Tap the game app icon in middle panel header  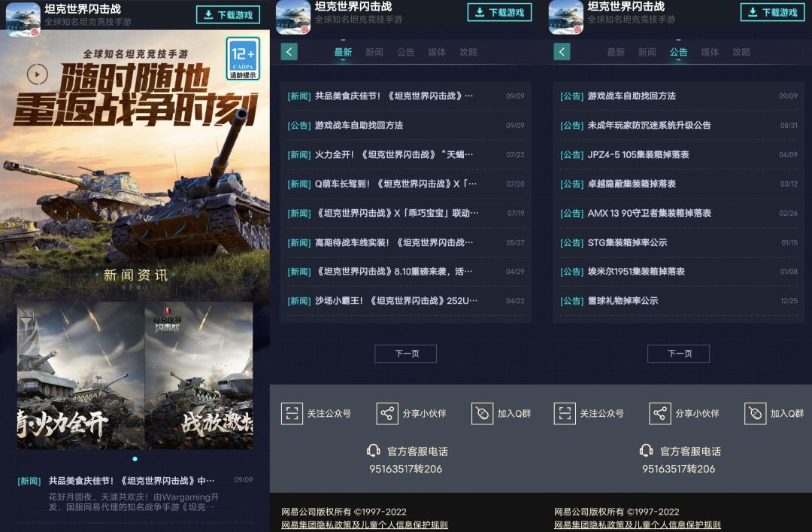pos(293,17)
